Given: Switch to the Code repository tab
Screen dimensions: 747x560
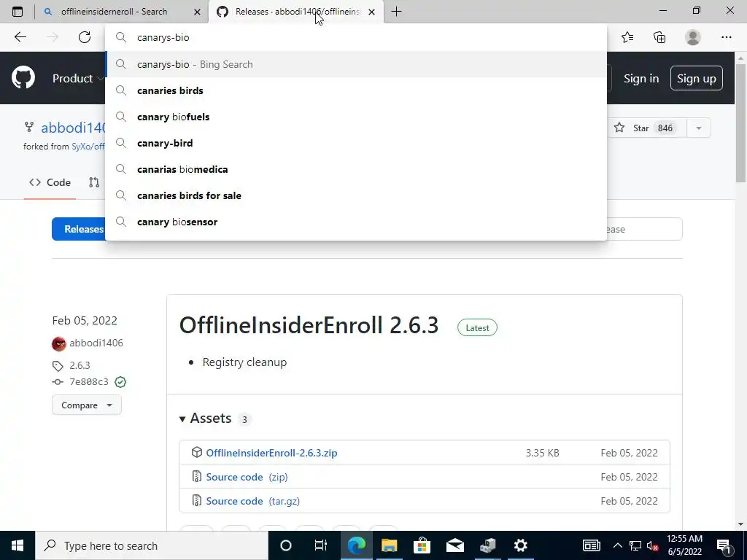Looking at the screenshot, I should point(50,182).
